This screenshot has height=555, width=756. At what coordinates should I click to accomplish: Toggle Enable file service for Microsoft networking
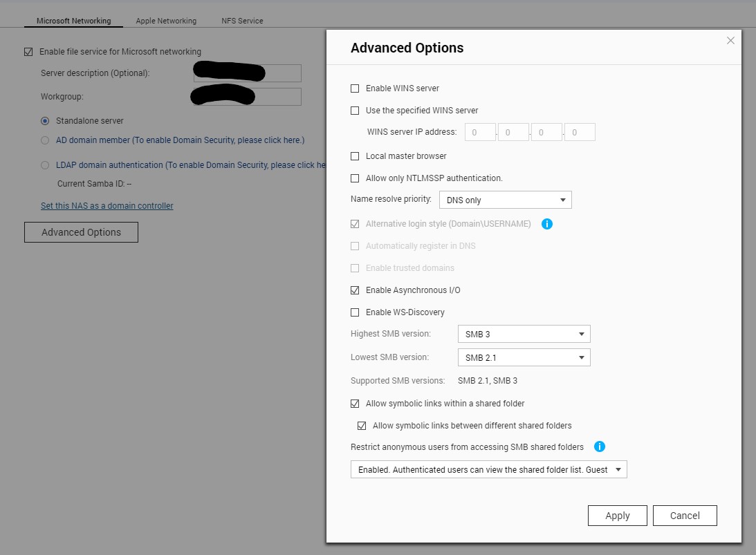point(28,52)
